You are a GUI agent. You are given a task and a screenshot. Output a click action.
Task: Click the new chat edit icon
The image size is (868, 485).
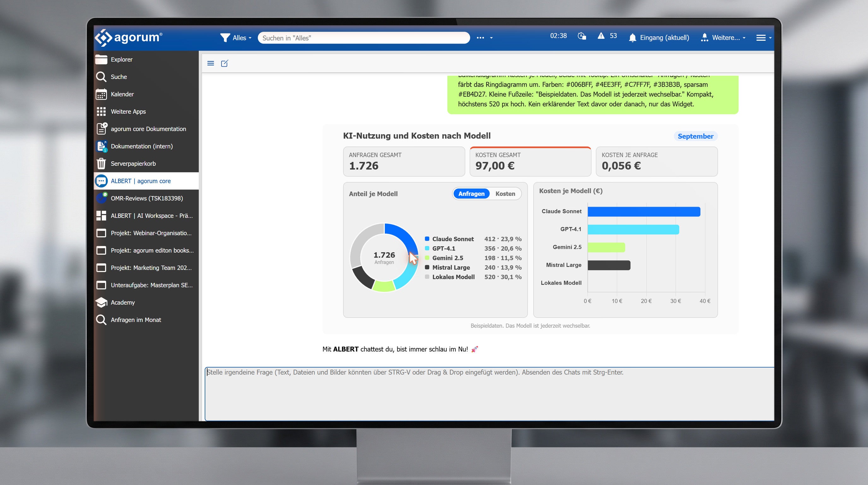225,63
